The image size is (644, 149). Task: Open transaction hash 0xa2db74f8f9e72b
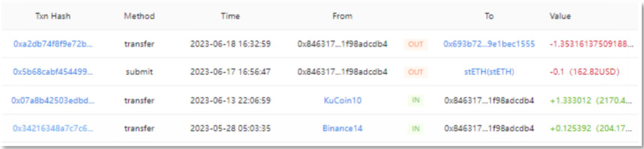[x=53, y=44]
